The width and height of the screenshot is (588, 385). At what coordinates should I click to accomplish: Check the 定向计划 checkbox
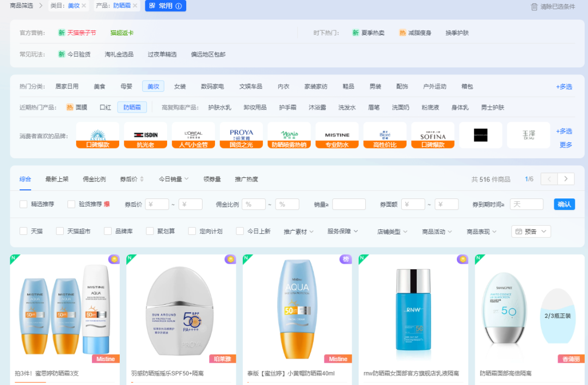[x=192, y=231]
